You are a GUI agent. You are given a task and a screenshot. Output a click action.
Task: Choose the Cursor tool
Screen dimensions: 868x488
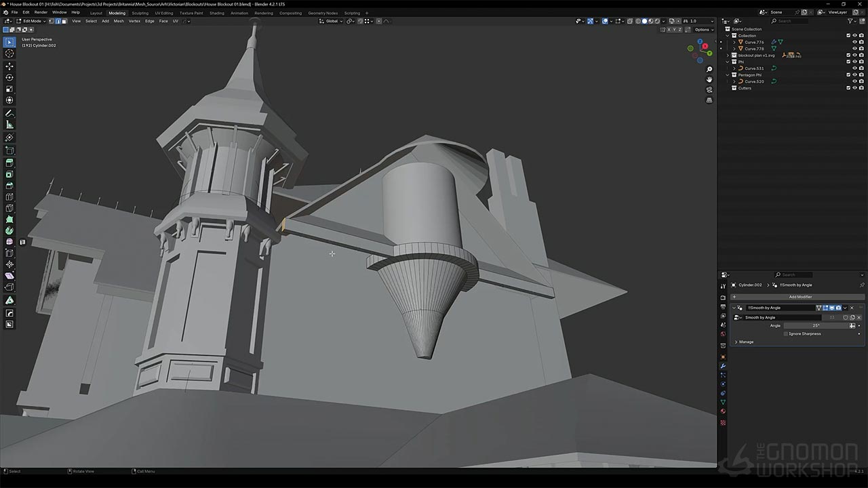9,54
